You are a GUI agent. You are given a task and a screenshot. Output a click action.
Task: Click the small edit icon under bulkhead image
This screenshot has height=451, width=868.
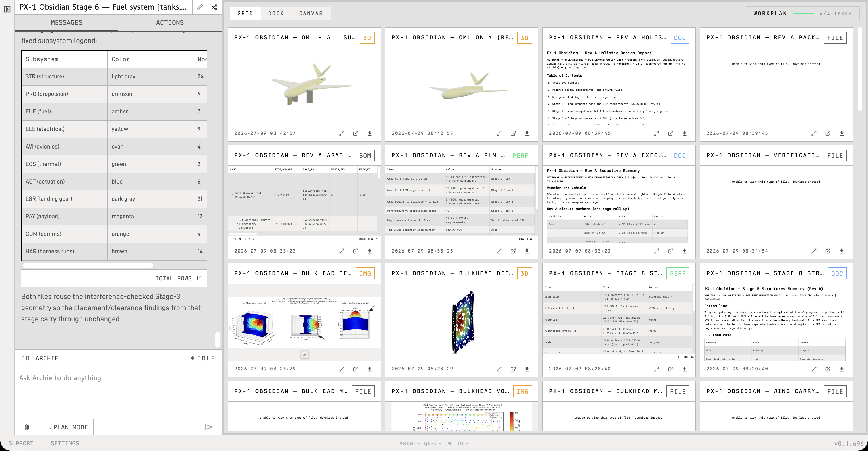tap(304, 354)
